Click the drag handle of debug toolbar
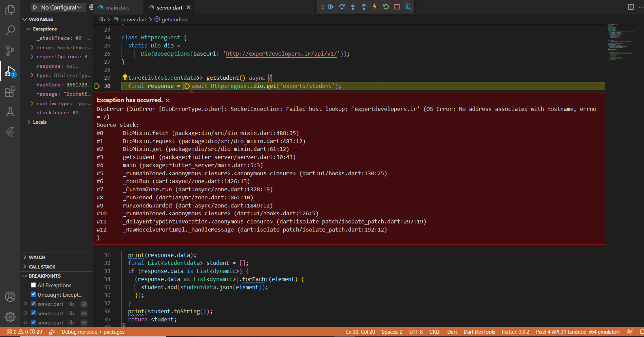Screen dimensions: 644x337 pyautogui.click(x=322, y=7)
